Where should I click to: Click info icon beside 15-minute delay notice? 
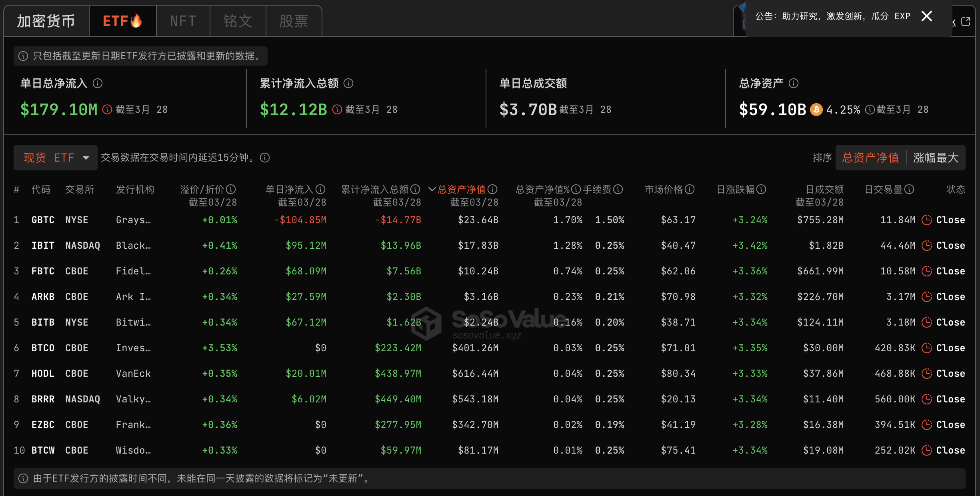(x=264, y=158)
